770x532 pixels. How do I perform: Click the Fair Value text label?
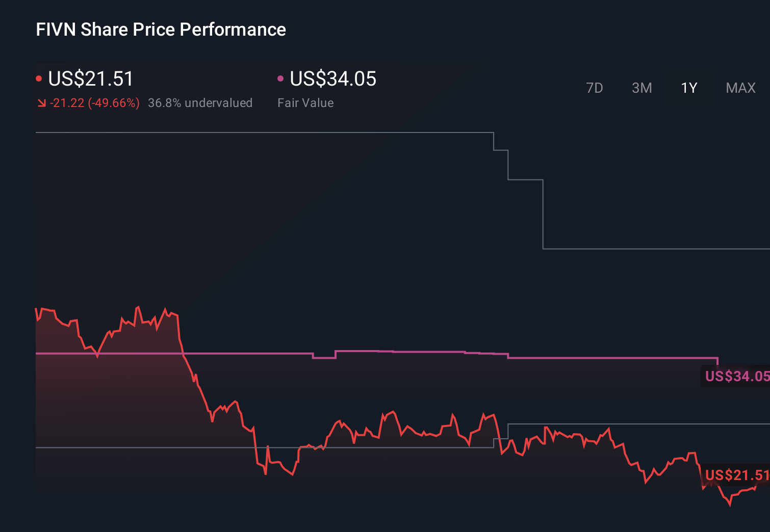(x=305, y=102)
